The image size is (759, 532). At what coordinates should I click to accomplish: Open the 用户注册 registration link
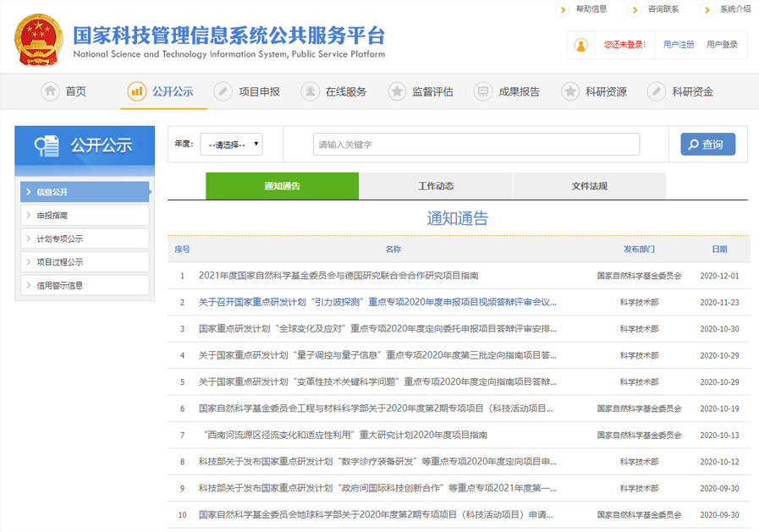click(x=679, y=45)
